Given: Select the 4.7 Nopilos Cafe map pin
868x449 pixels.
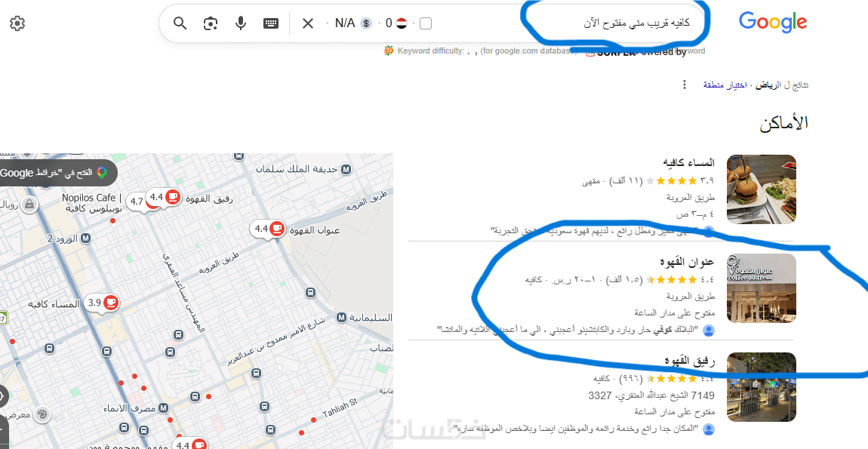Looking at the screenshot, I should [137, 201].
